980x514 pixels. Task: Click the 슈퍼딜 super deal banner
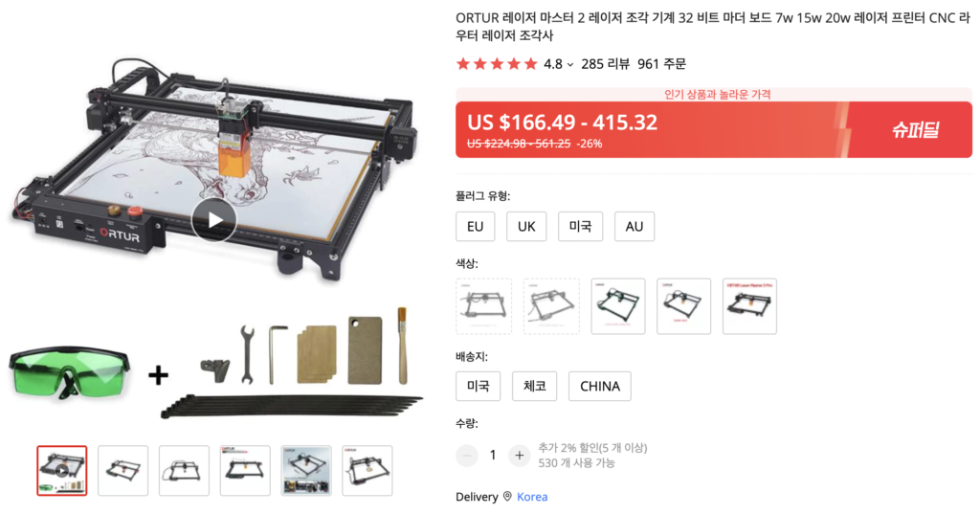click(914, 130)
